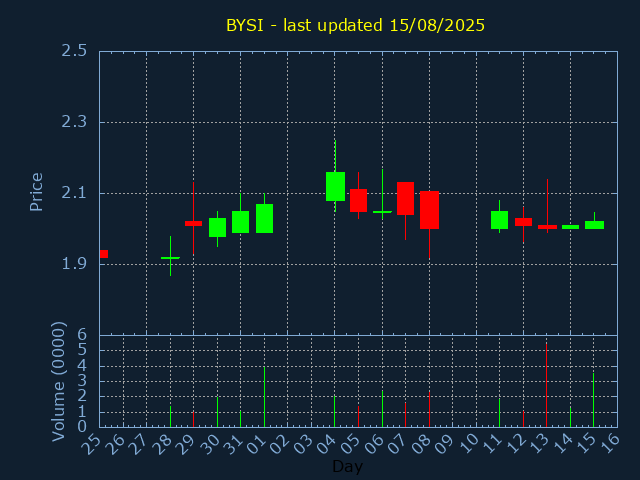Screen dimensions: 640x480
Task: Select the tall green volume bar for day 01
Action: click(x=264, y=397)
